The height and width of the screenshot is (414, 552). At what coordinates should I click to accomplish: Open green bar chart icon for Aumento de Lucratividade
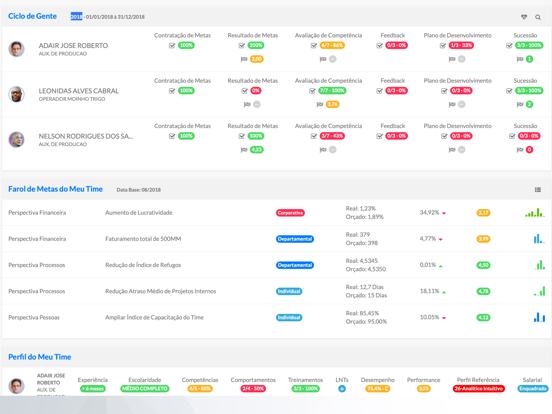click(534, 213)
